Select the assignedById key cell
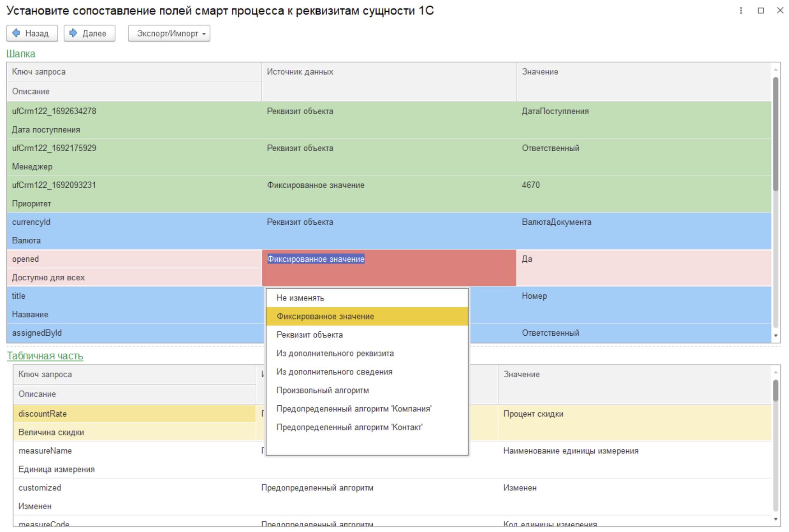 pyautogui.click(x=134, y=333)
